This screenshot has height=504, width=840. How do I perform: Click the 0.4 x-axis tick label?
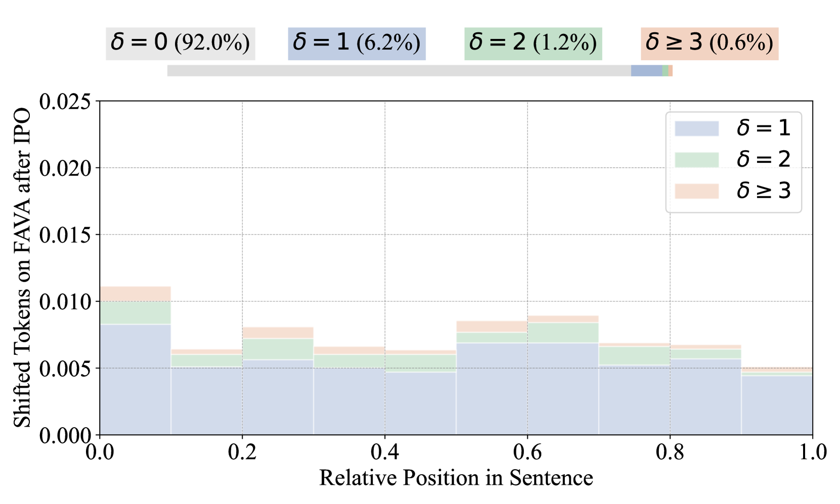coord(384,452)
